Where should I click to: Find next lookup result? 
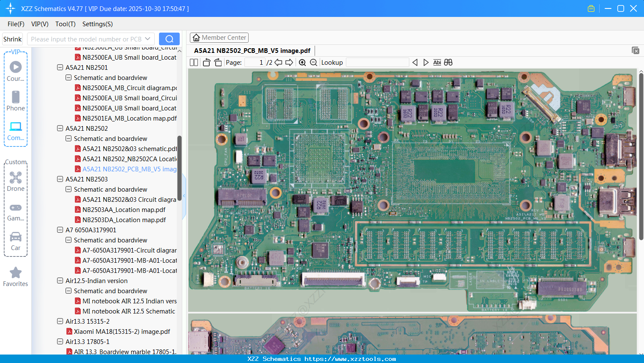[x=426, y=63]
